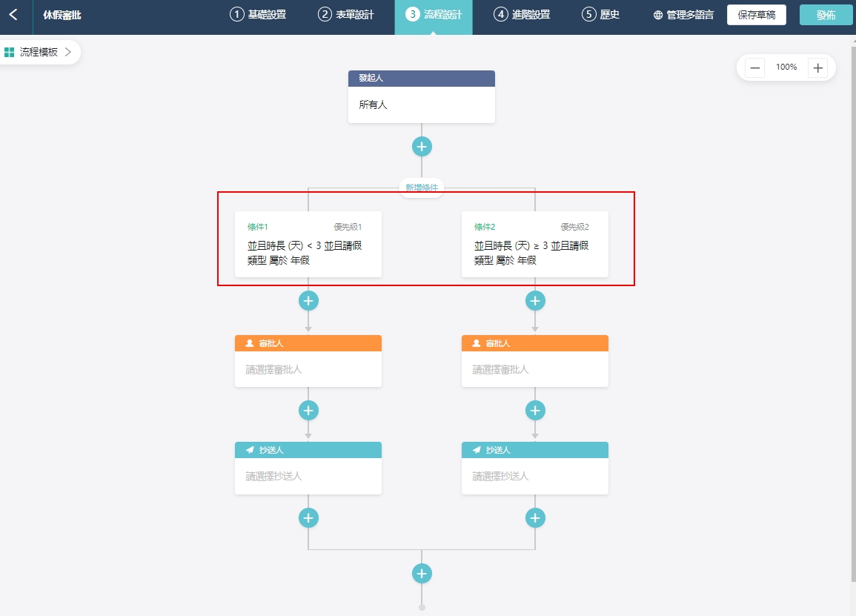Add node below left 審批人 card
Image resolution: width=856 pixels, height=616 pixels.
308,411
